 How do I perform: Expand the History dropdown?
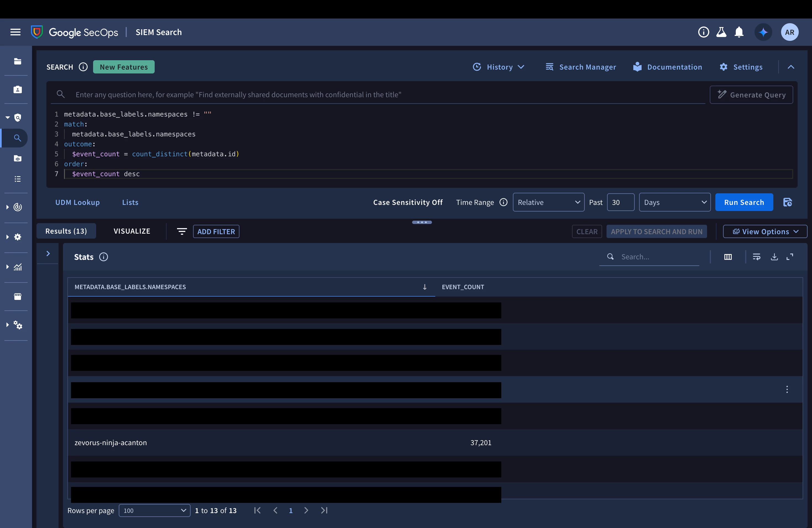499,67
